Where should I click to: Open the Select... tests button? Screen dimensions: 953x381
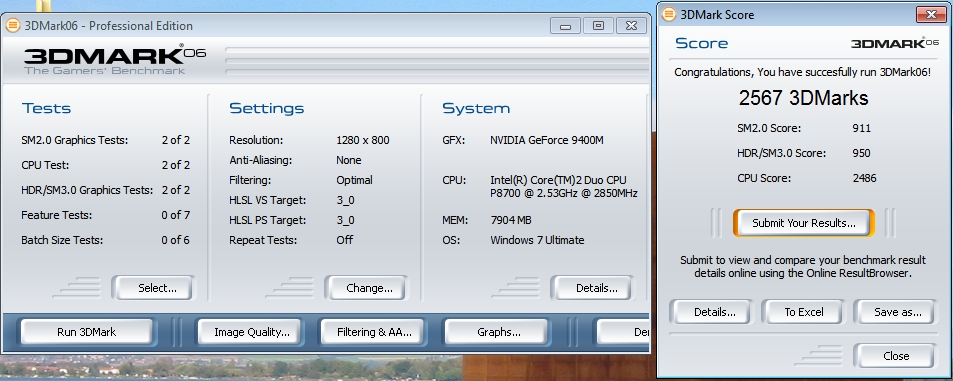(x=153, y=288)
